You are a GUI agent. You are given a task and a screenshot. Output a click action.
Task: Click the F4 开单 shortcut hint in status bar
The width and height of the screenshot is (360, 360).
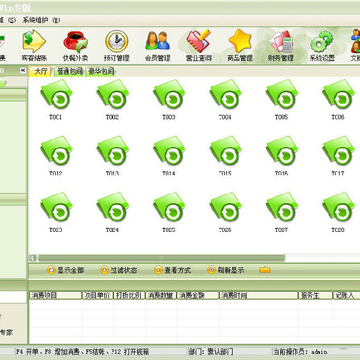point(28,352)
